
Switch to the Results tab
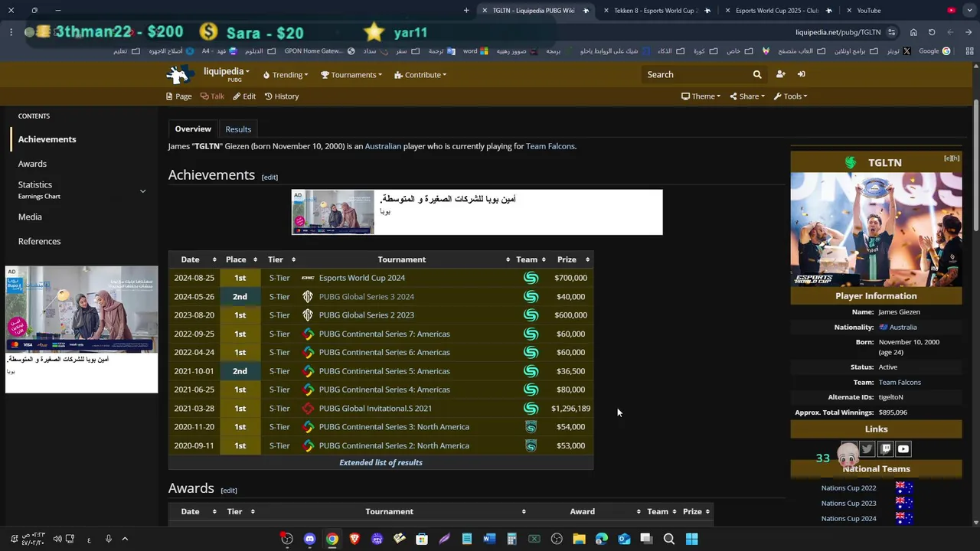coord(238,129)
